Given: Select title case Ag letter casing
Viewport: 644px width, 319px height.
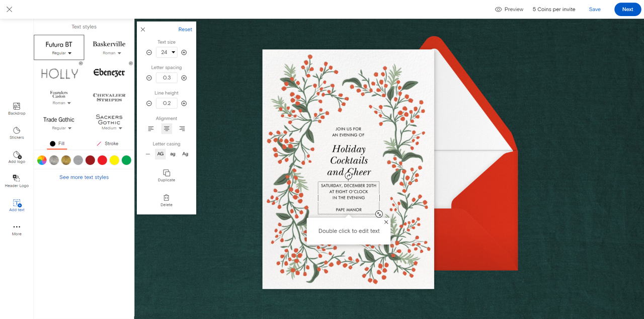Looking at the screenshot, I should 185,154.
